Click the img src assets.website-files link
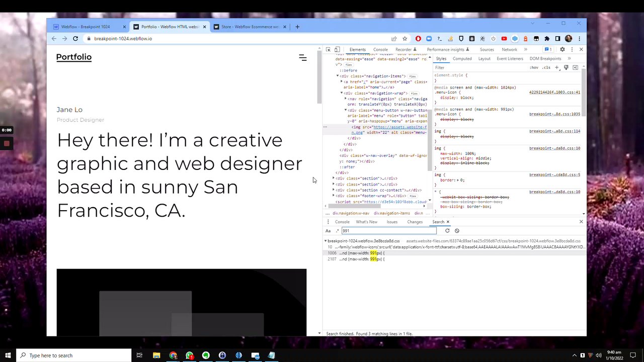Screen dimensions: 644x362 coord(399,127)
